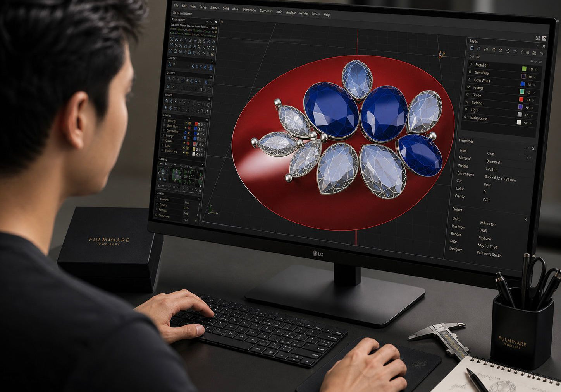Open the Clarity dropdown showing VVS1
Viewport: 561px width, 392px height.
pyautogui.click(x=486, y=200)
